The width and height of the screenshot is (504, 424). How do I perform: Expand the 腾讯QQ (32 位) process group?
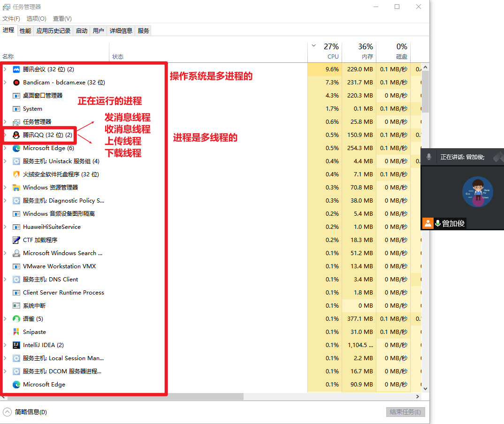click(x=5, y=135)
